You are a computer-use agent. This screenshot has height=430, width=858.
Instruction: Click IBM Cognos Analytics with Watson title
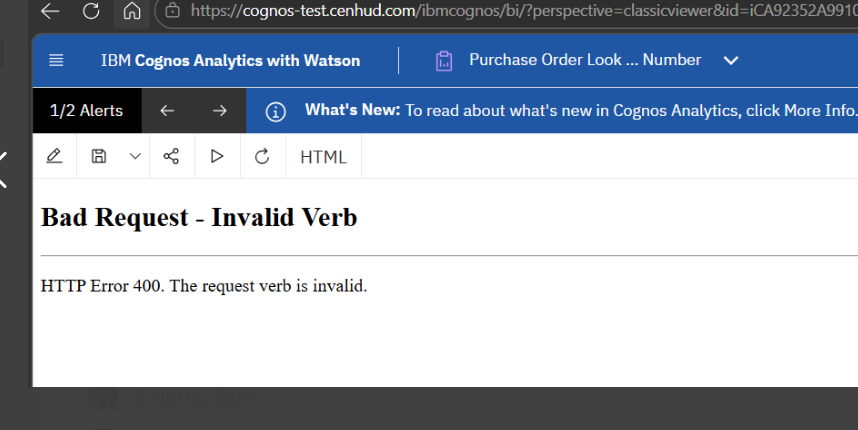(230, 60)
